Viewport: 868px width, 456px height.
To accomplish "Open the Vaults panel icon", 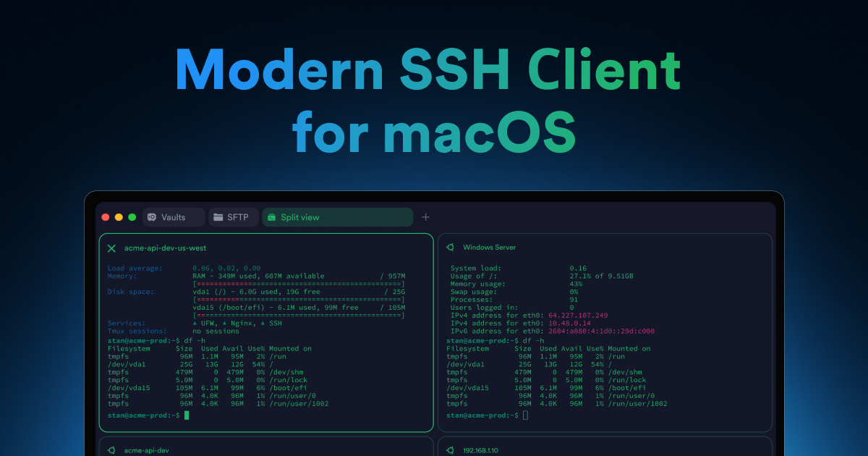I will pyautogui.click(x=153, y=216).
